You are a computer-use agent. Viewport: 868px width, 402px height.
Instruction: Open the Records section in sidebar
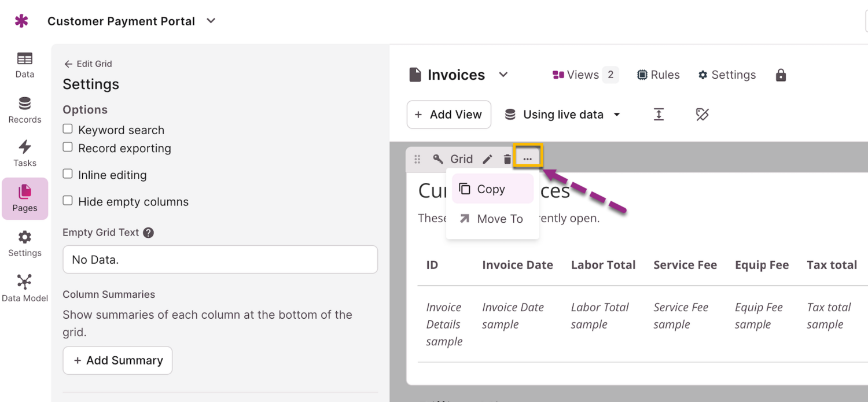[25, 110]
